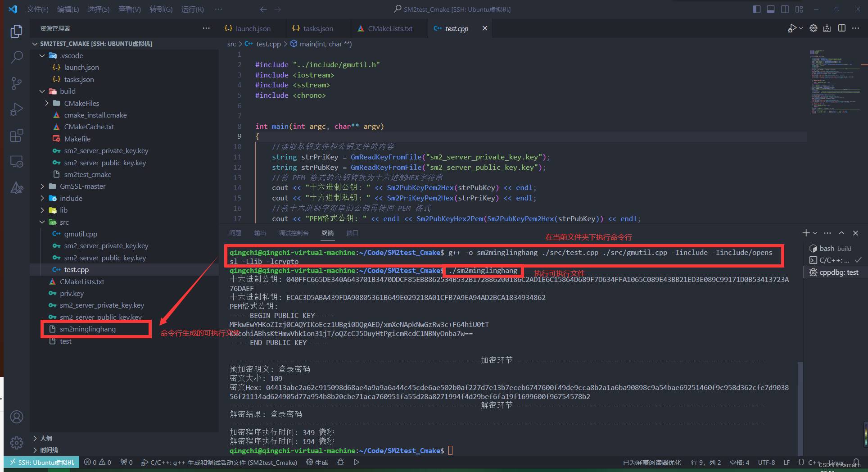Screen dimensions: 868x472
Task: Open the Run and Debug view
Action: tap(17, 109)
